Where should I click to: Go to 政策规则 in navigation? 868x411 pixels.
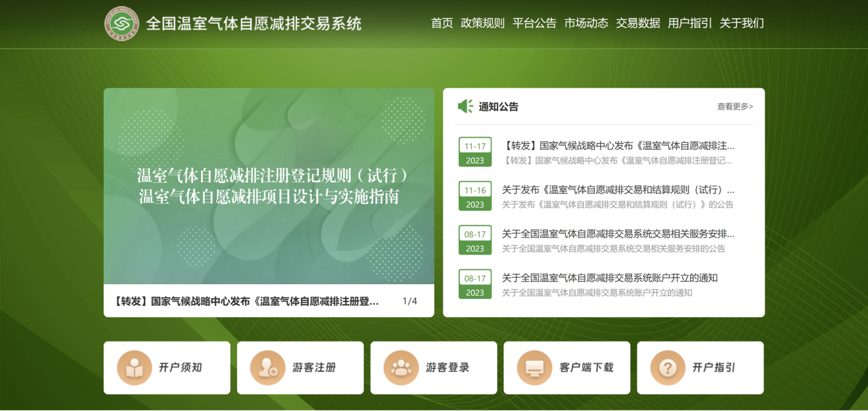click(x=483, y=23)
